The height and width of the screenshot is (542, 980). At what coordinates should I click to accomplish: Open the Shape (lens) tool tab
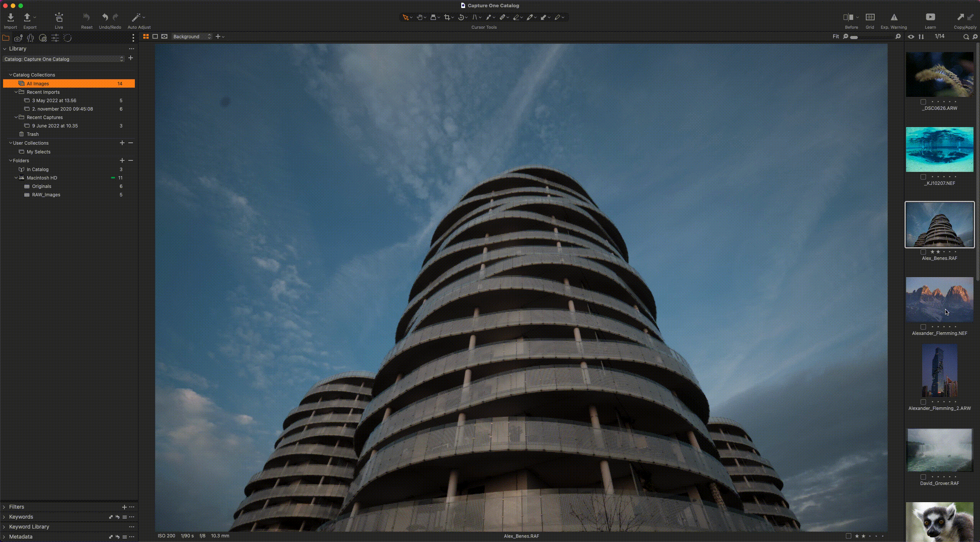pyautogui.click(x=30, y=38)
